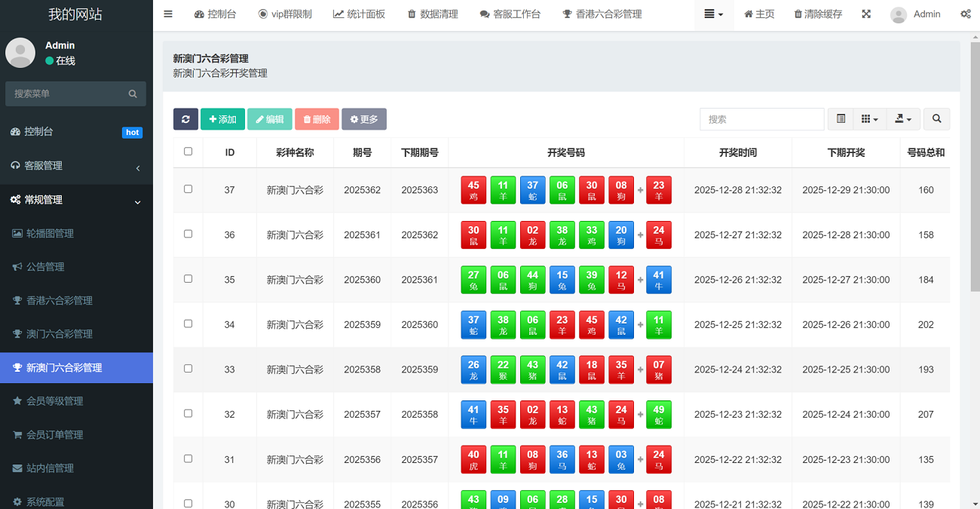980x509 pixels.
Task: Click the 编辑 button above the table
Action: 270,118
